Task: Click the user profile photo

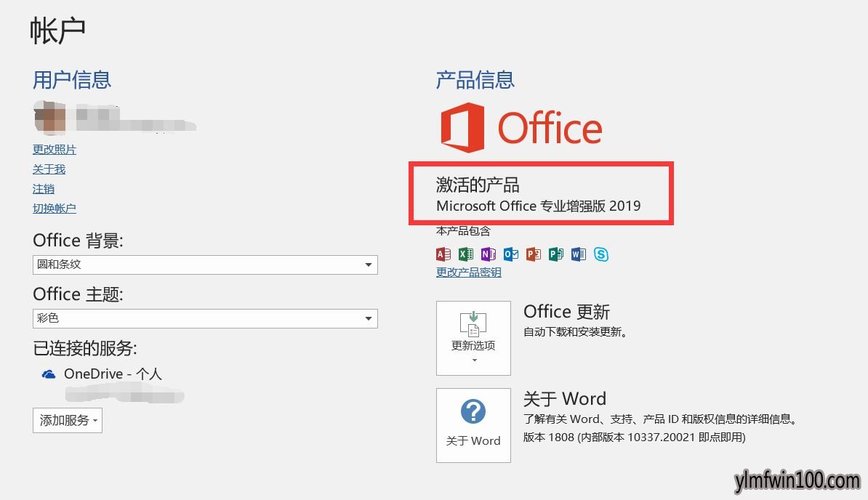Action: pyautogui.click(x=50, y=118)
